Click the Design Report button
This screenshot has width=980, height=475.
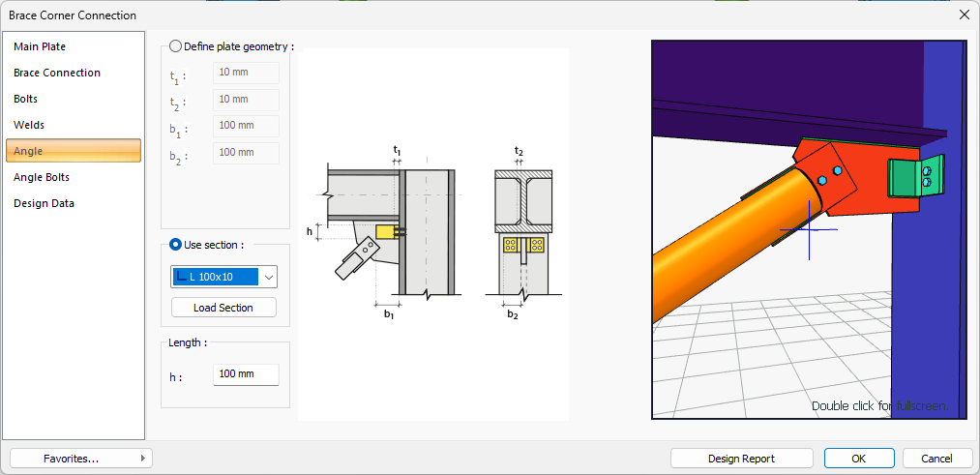point(741,459)
